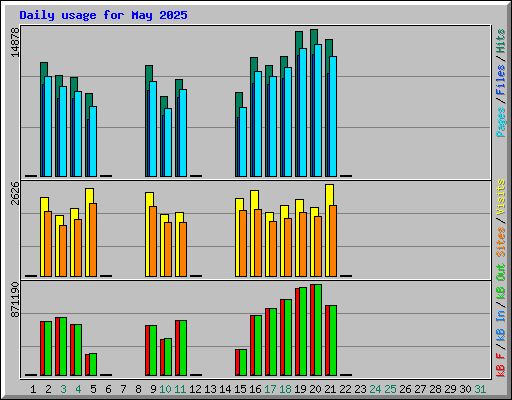
Task: Click the "Daily usage for May 2025" title
Action: coord(103,15)
